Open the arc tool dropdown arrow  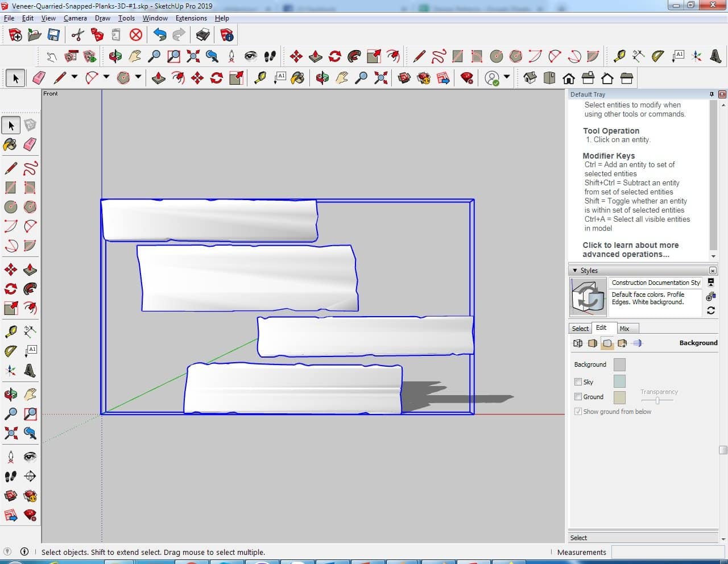click(106, 77)
